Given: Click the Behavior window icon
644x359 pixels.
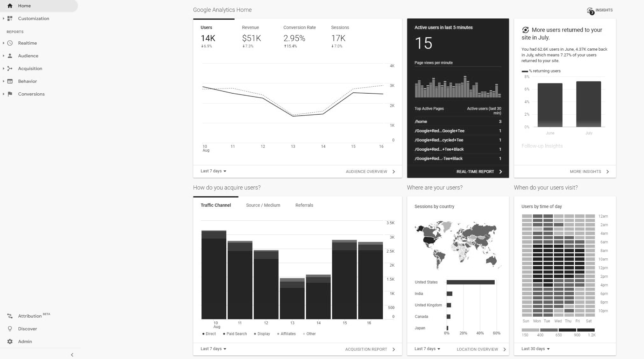Looking at the screenshot, I should click(10, 81).
